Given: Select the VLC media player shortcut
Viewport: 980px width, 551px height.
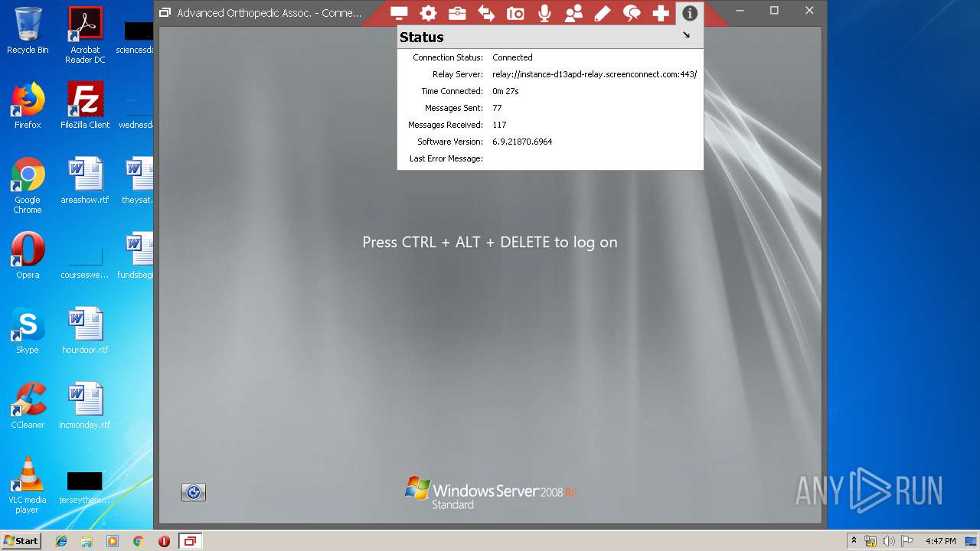Looking at the screenshot, I should tap(28, 485).
